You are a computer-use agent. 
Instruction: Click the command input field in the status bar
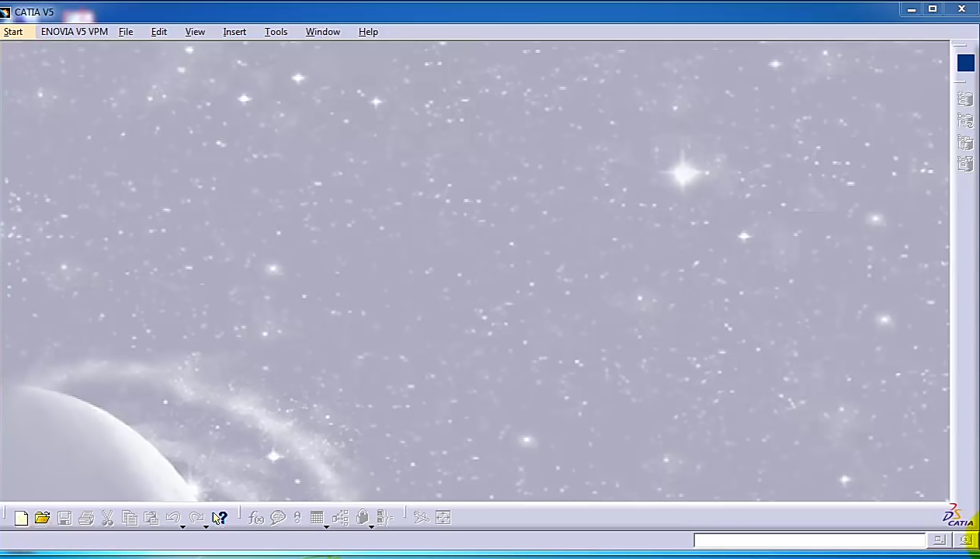[x=810, y=540]
